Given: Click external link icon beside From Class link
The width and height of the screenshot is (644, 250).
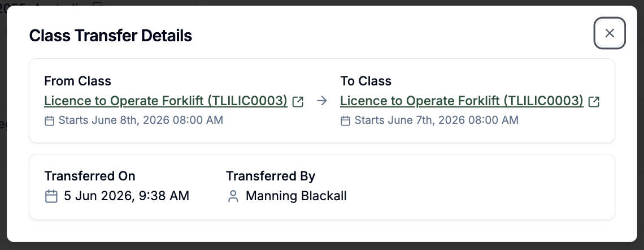Looking at the screenshot, I should pos(298,102).
